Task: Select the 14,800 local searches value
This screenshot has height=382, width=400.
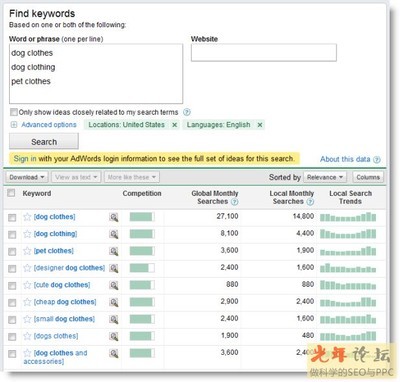Action: click(x=303, y=216)
